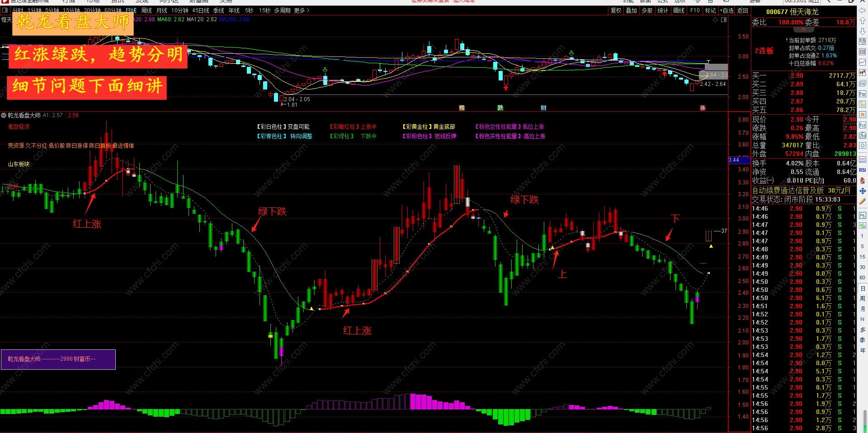
Task: Expand the 更多 periods menu
Action: point(302,10)
